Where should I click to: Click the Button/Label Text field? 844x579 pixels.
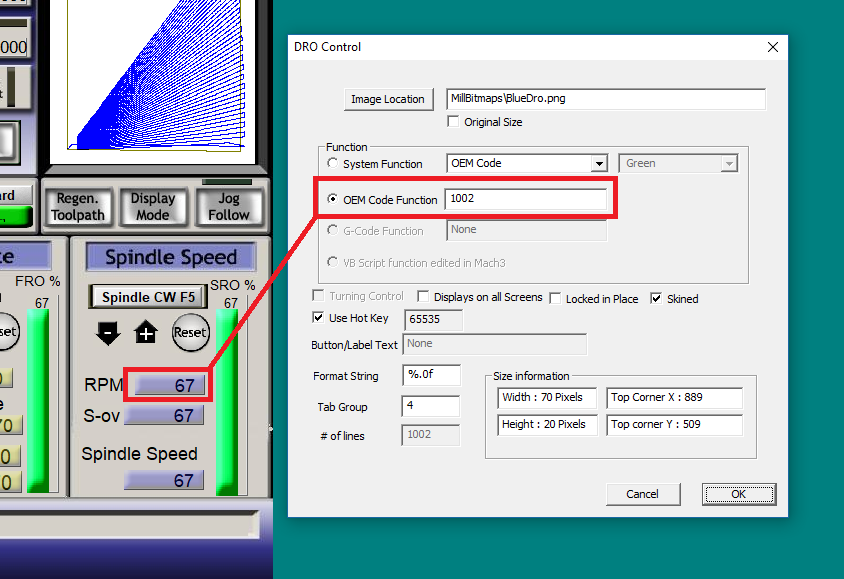pos(495,344)
